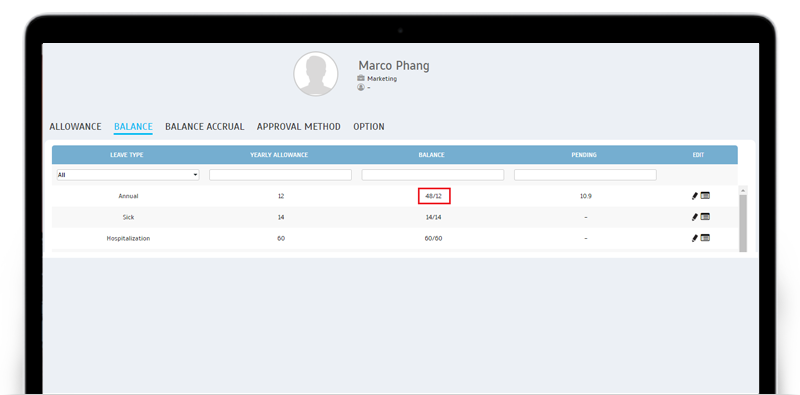
Task: Click the highlighted 48/12 Annual balance value
Action: [434, 196]
